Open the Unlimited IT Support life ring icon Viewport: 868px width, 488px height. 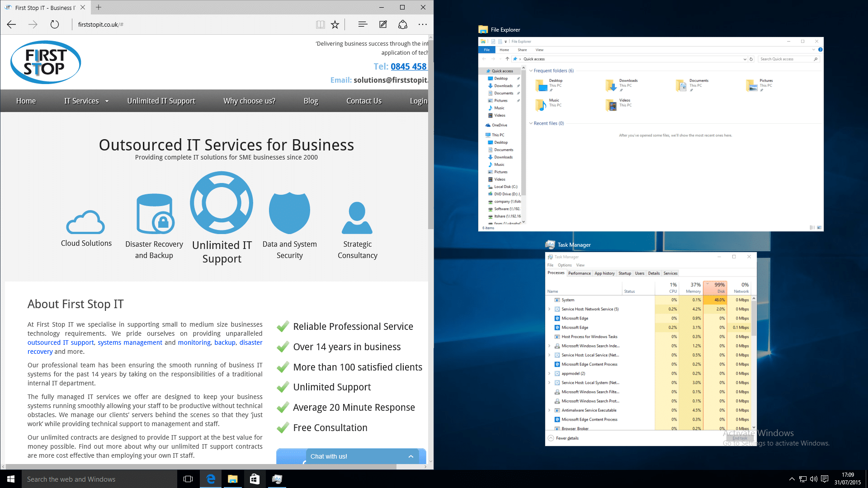tap(222, 202)
